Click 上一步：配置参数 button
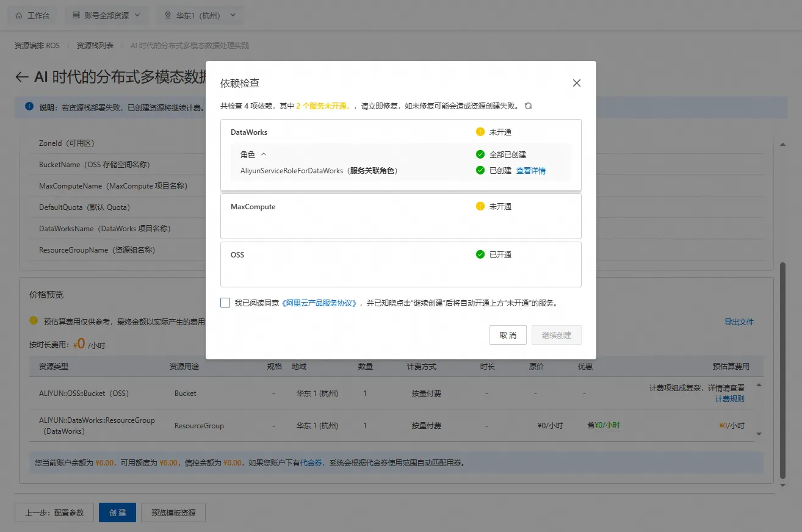The width and height of the screenshot is (802, 532). [54, 512]
